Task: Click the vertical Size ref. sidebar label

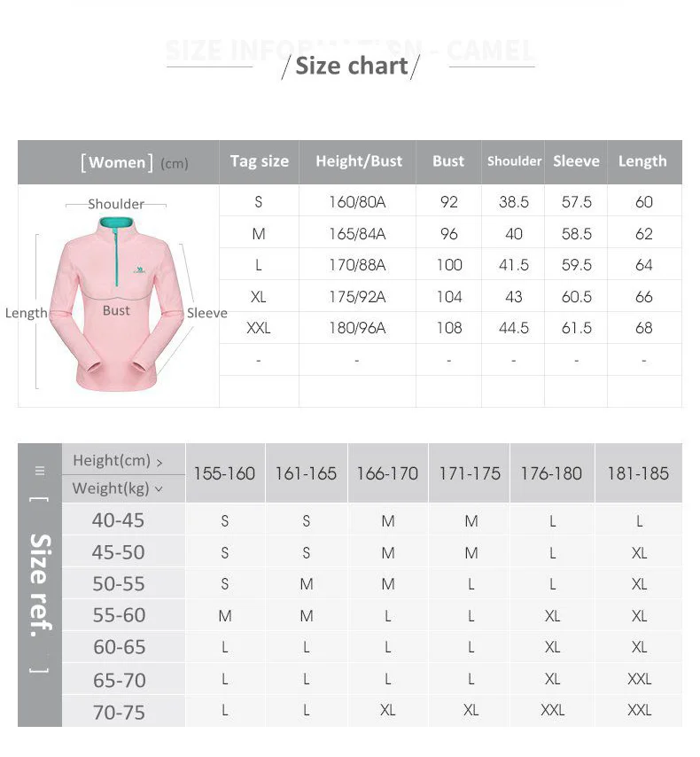Action: pos(41,585)
